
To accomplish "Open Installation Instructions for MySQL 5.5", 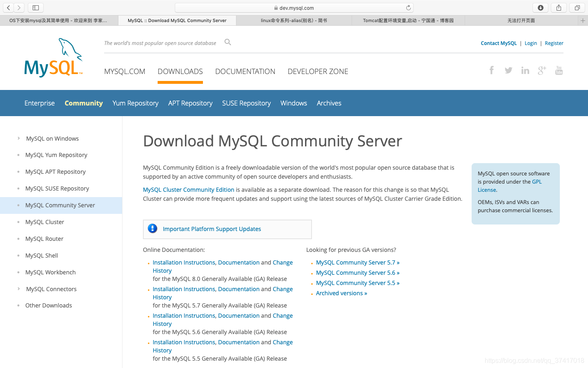I will point(184,342).
